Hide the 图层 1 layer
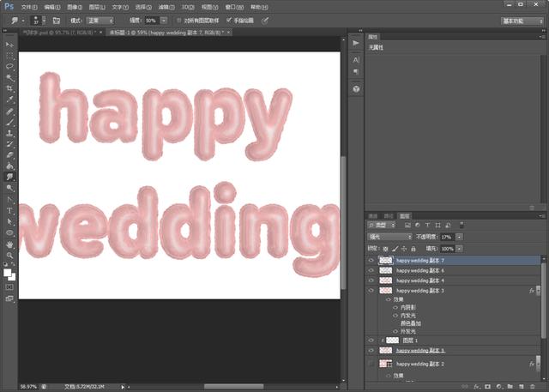Viewport: 549px width, 392px height. point(371,341)
